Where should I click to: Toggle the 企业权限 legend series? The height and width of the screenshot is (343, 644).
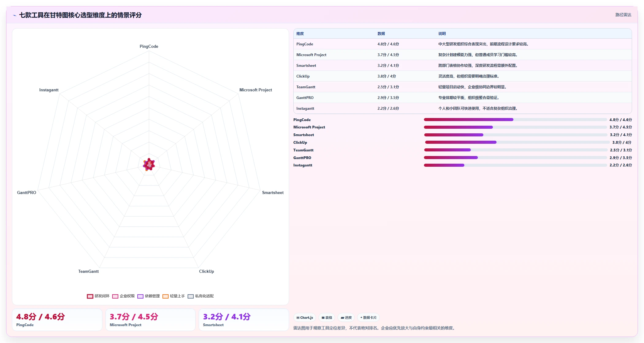[x=123, y=296]
